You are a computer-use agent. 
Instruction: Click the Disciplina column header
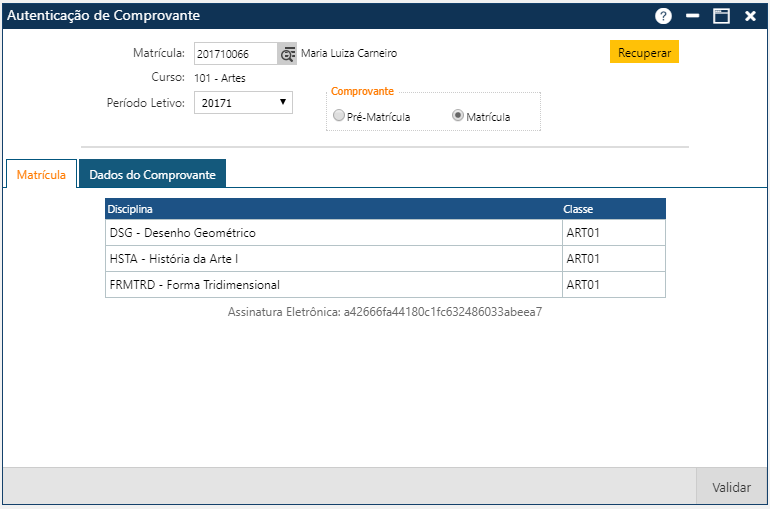pos(332,209)
